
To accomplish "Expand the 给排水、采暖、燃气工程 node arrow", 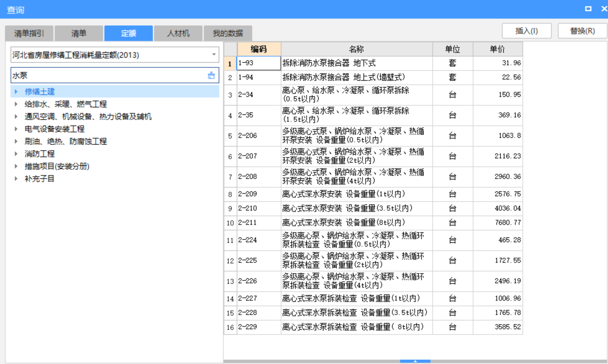I will coord(16,104).
